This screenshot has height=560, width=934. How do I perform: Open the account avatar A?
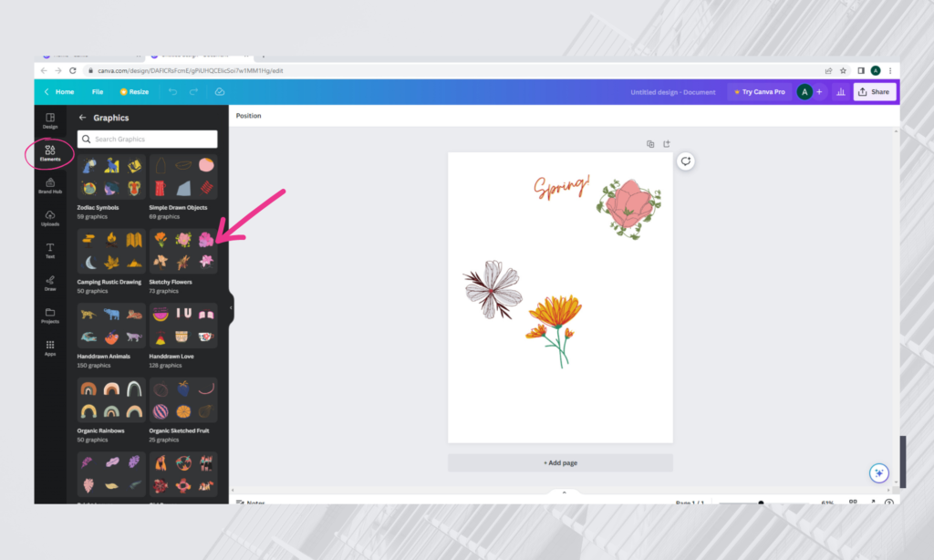804,92
